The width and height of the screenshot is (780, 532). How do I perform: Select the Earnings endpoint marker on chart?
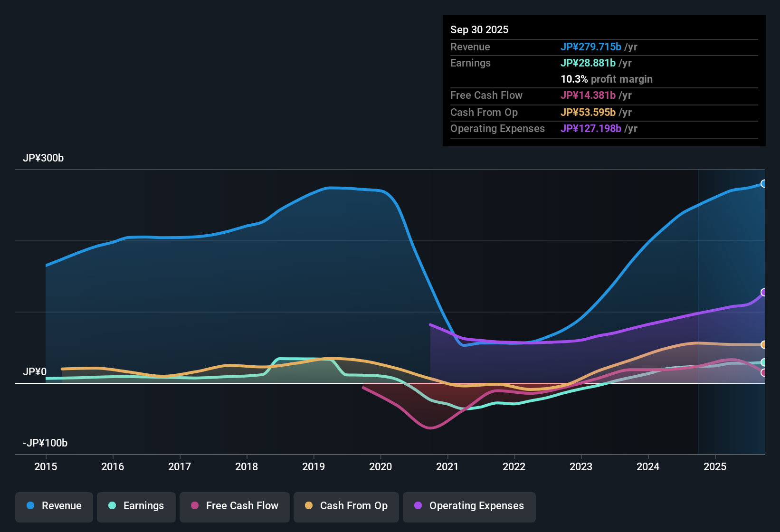tap(763, 362)
